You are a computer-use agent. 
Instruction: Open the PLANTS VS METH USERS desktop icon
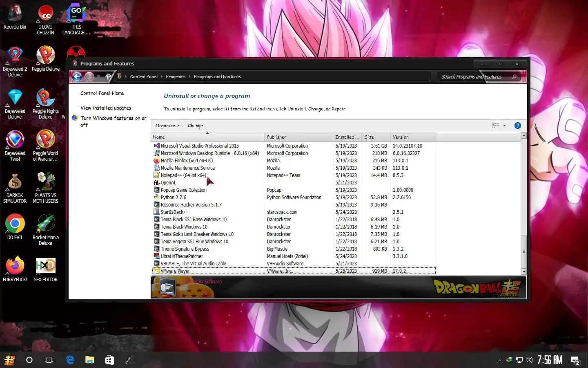(x=45, y=188)
